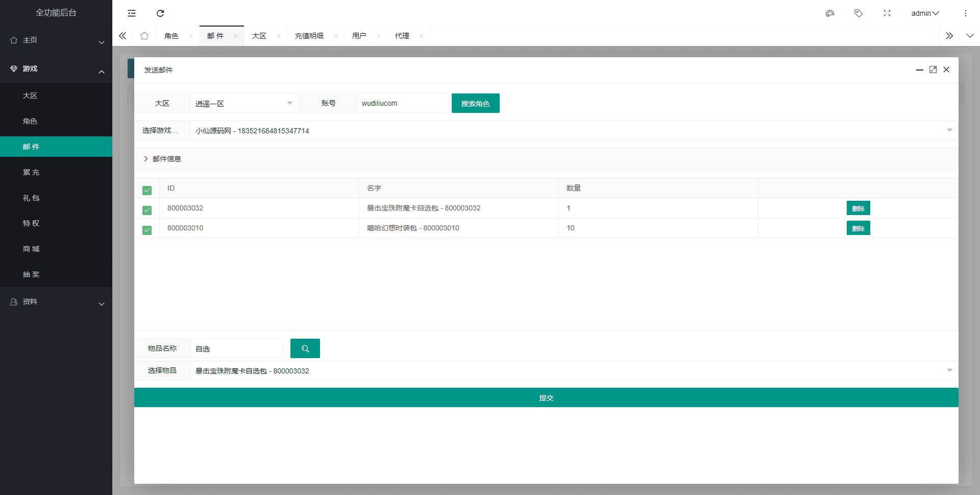Close the 用户 tab

click(379, 36)
